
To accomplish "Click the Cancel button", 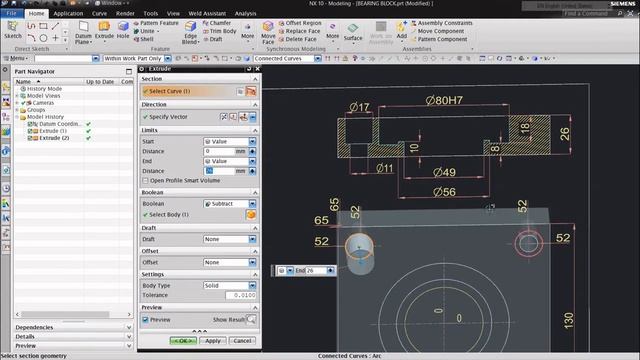I will [x=242, y=340].
